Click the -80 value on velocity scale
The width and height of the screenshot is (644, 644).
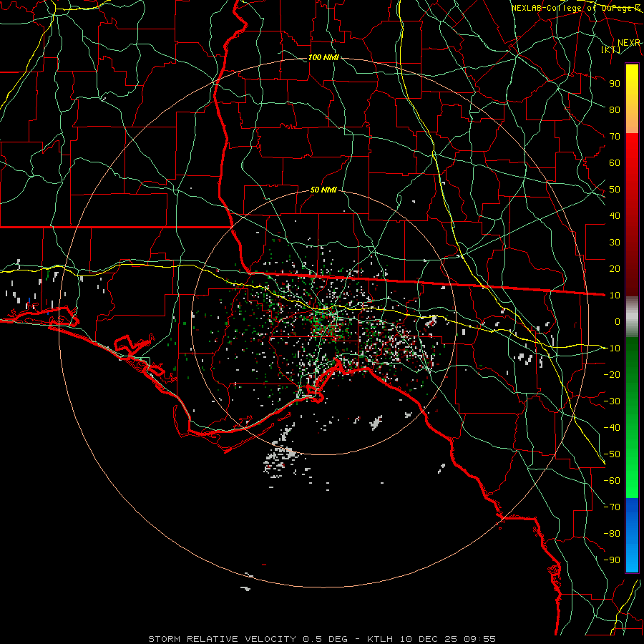[x=612, y=534]
